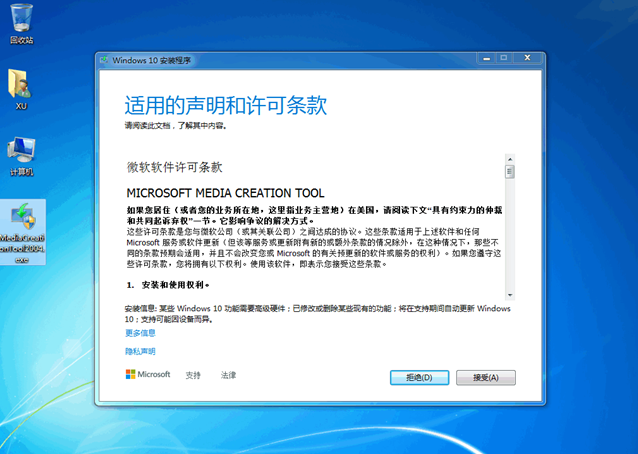638x454 pixels.
Task: Click the '1. 安装和使用权利' section heading
Action: 168,285
